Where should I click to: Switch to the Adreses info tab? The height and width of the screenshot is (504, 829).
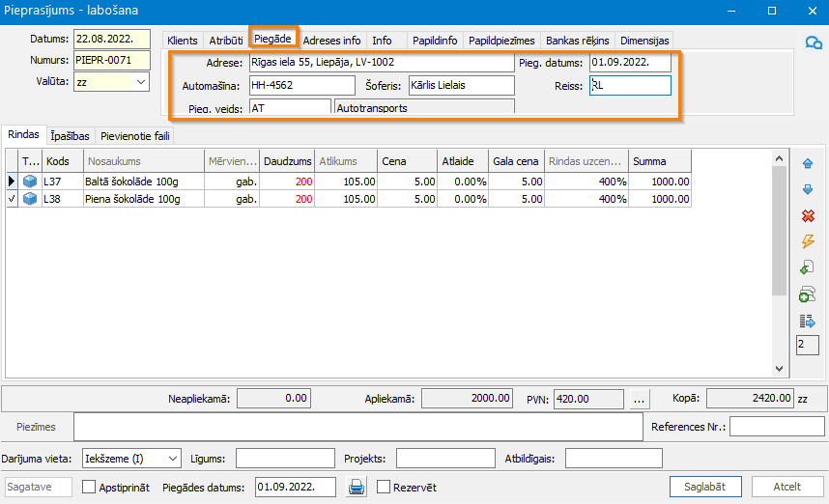tap(331, 41)
